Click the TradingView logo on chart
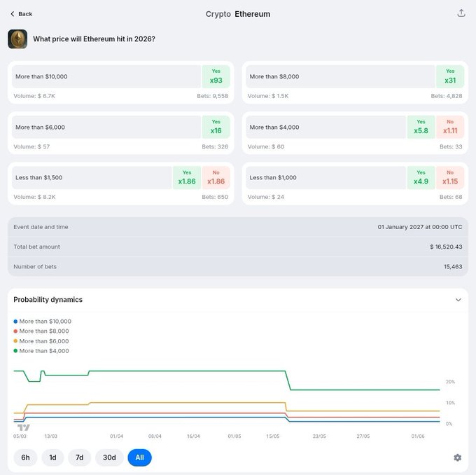 pyautogui.click(x=23, y=427)
